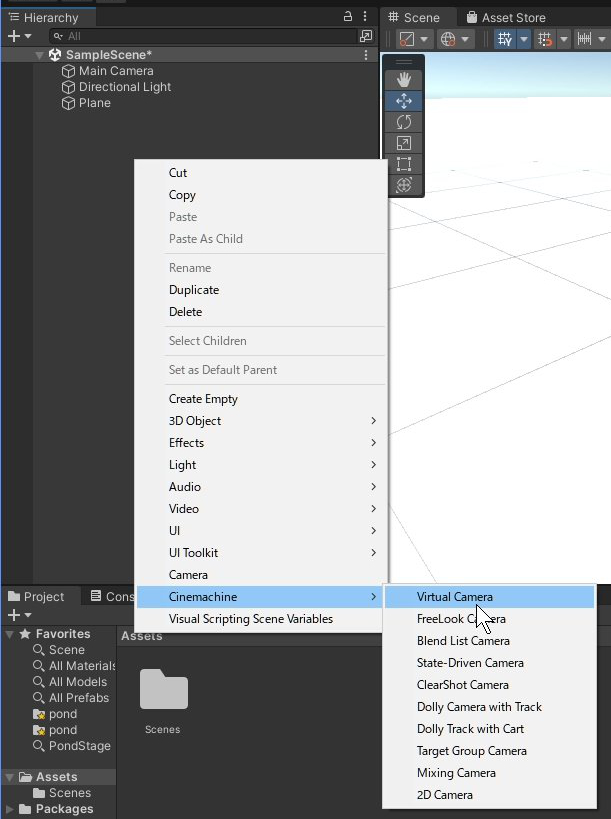This screenshot has width=611, height=819.
Task: Select the Rotate tool
Action: tap(404, 122)
